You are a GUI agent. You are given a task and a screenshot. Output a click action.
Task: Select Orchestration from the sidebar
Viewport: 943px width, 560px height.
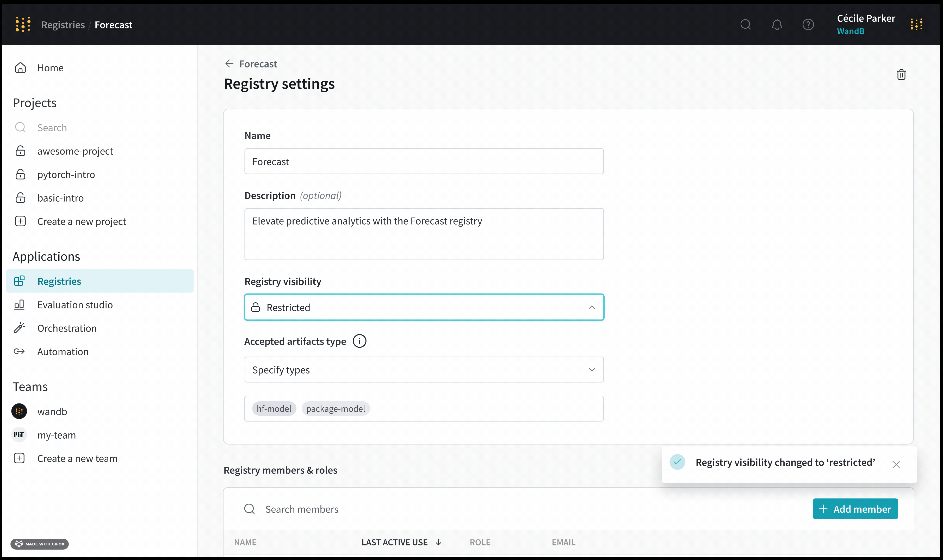67,328
